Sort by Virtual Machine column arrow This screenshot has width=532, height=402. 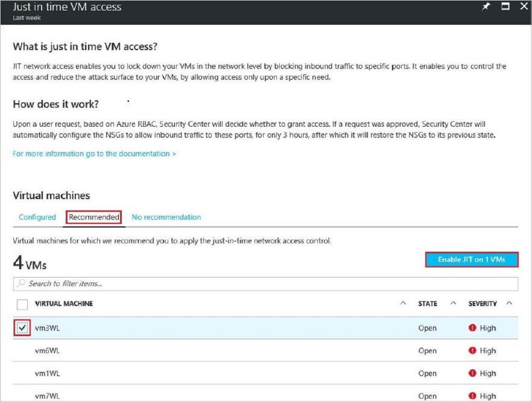[403, 303]
